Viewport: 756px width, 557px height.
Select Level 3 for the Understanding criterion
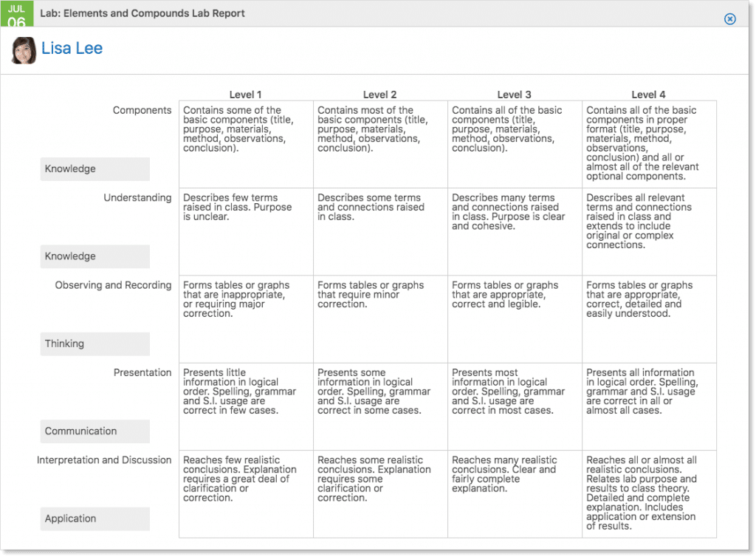coord(514,231)
